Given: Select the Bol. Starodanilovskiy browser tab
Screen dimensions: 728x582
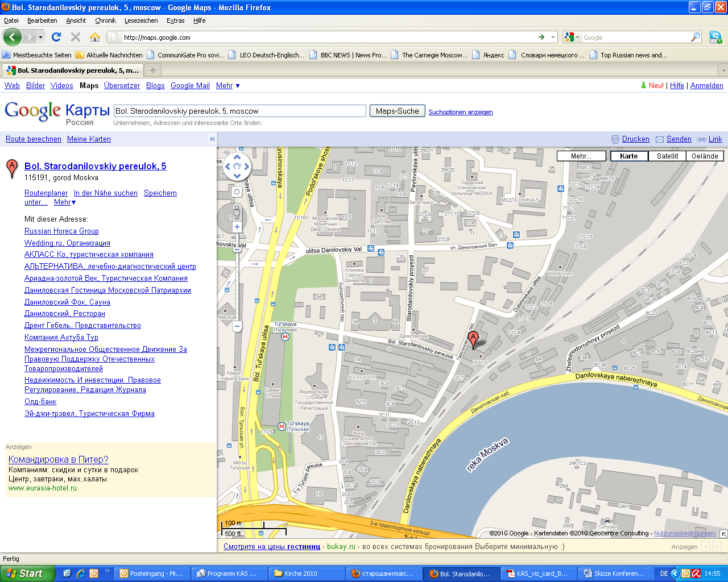Looking at the screenshot, I should coord(72,70).
